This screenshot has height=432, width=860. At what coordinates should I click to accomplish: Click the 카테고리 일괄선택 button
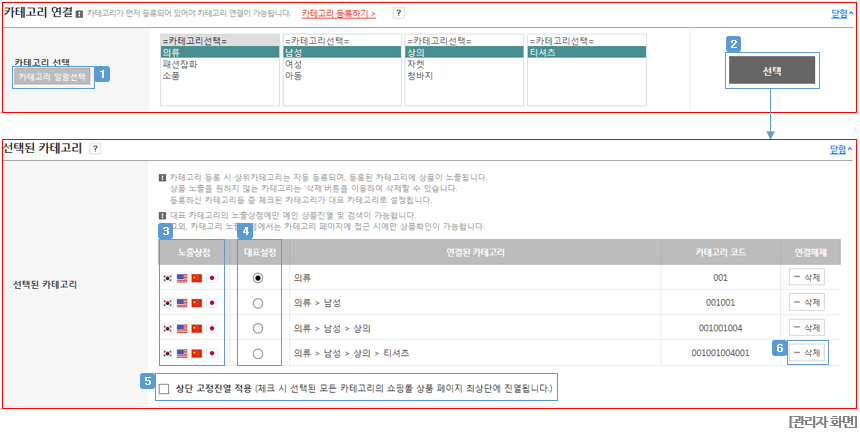(53, 77)
